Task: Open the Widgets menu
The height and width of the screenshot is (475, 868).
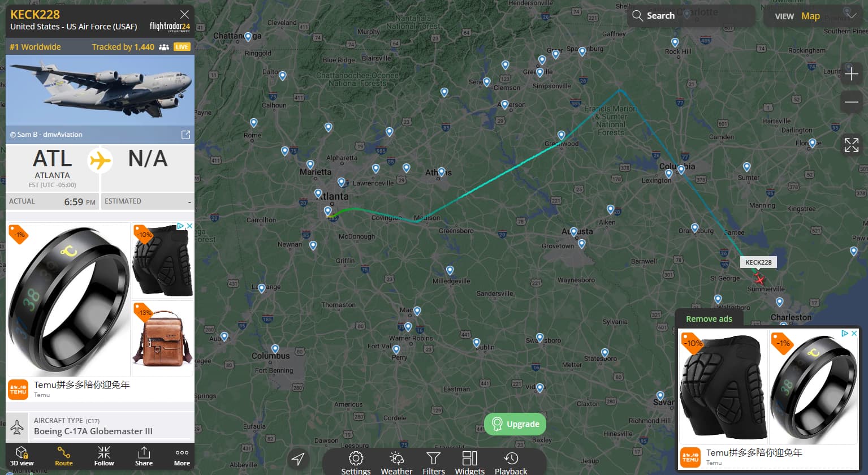Action: 470,463
